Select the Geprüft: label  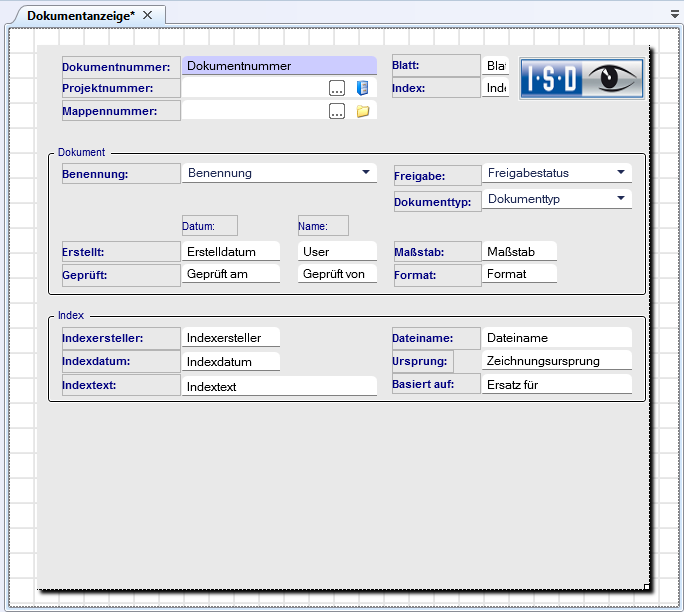[121, 275]
